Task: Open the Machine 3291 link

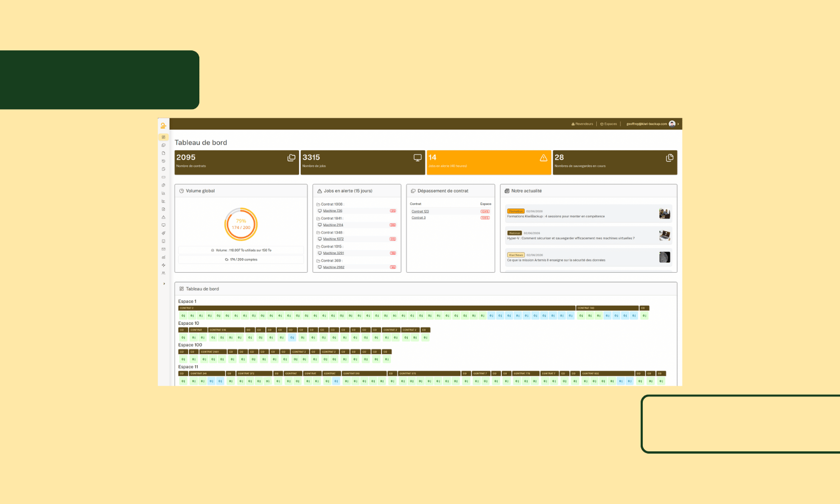Action: point(334,253)
